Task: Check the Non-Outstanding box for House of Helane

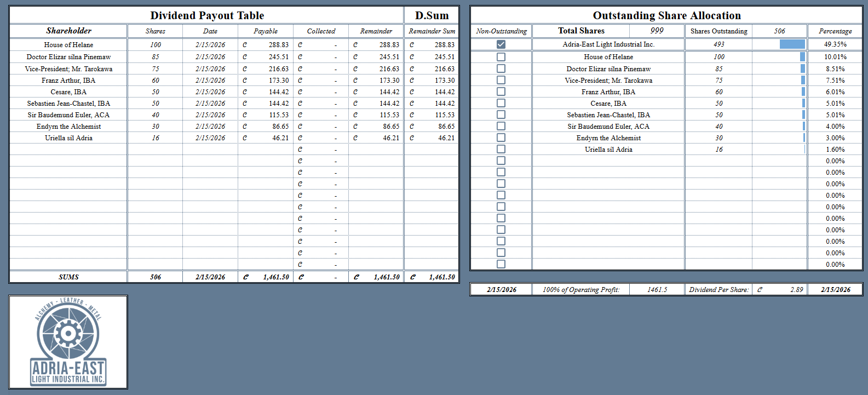Action: (x=501, y=57)
